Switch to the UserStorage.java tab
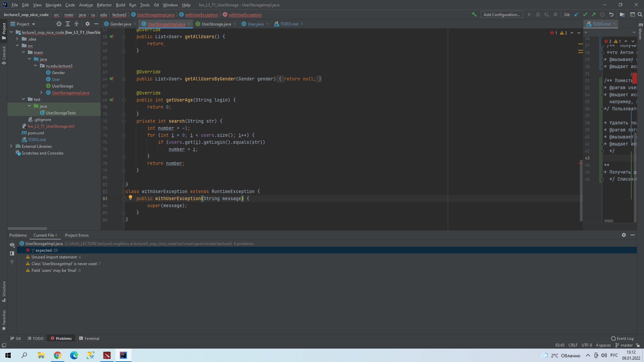 (x=216, y=24)
